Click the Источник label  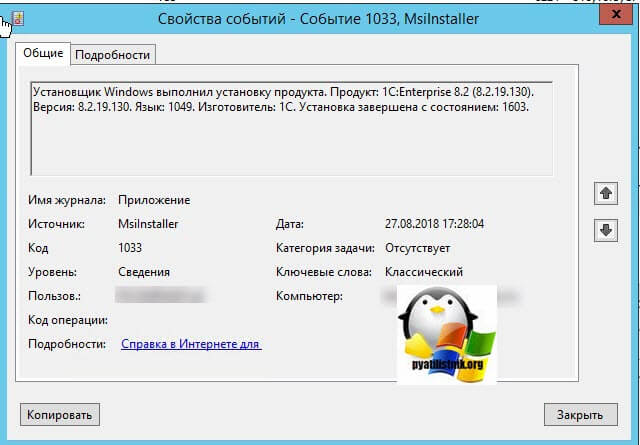click(x=56, y=224)
